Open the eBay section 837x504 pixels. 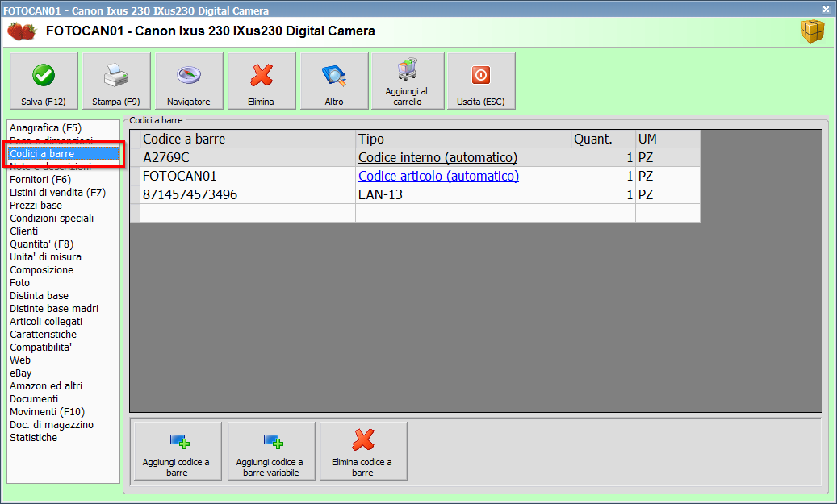[x=21, y=373]
